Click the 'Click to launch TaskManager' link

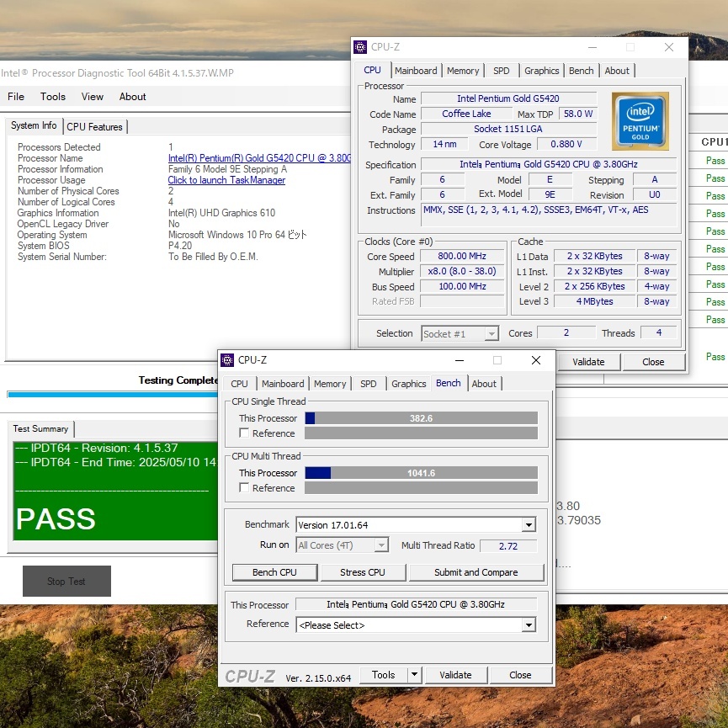(226, 180)
